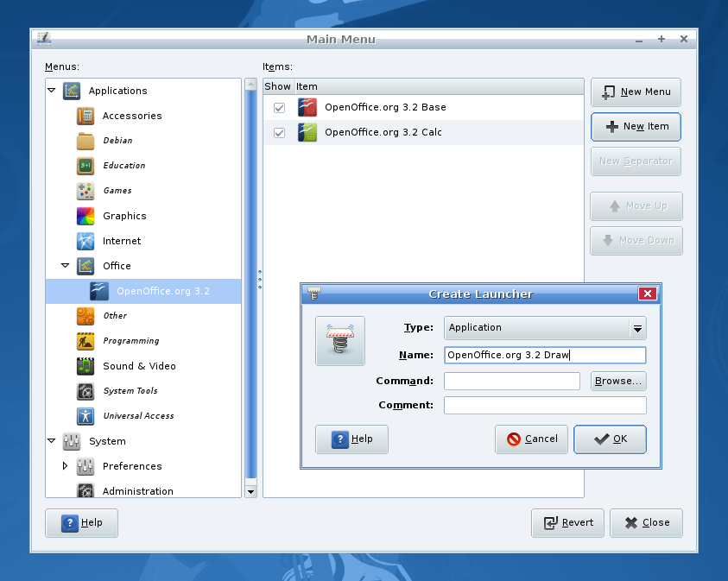This screenshot has height=581, width=728.
Task: Click the Programming construction icon
Action: tap(85, 341)
